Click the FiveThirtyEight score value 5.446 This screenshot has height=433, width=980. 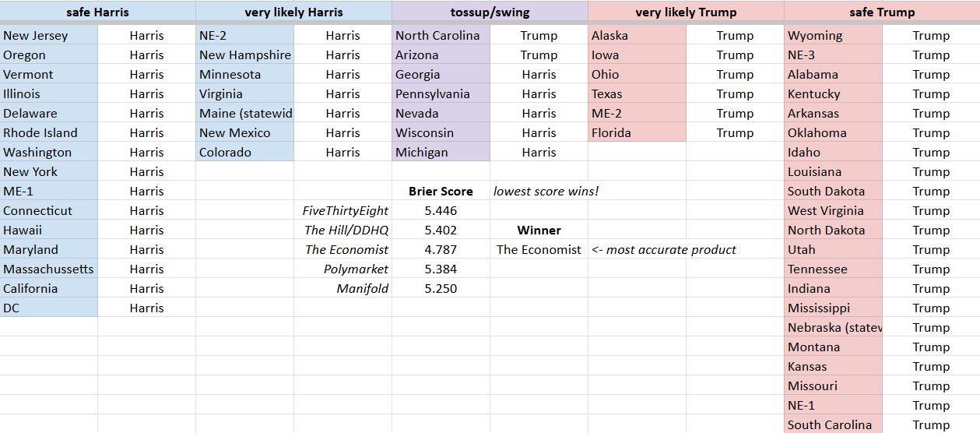(441, 210)
